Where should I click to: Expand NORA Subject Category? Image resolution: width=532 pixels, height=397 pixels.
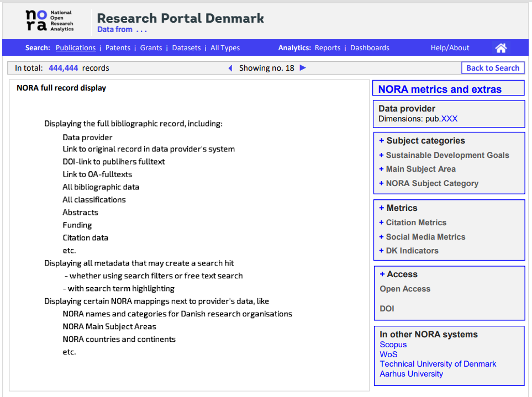[x=382, y=184]
